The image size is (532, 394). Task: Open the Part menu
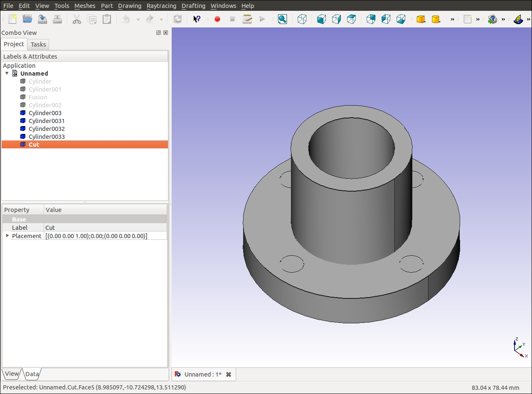[107, 6]
